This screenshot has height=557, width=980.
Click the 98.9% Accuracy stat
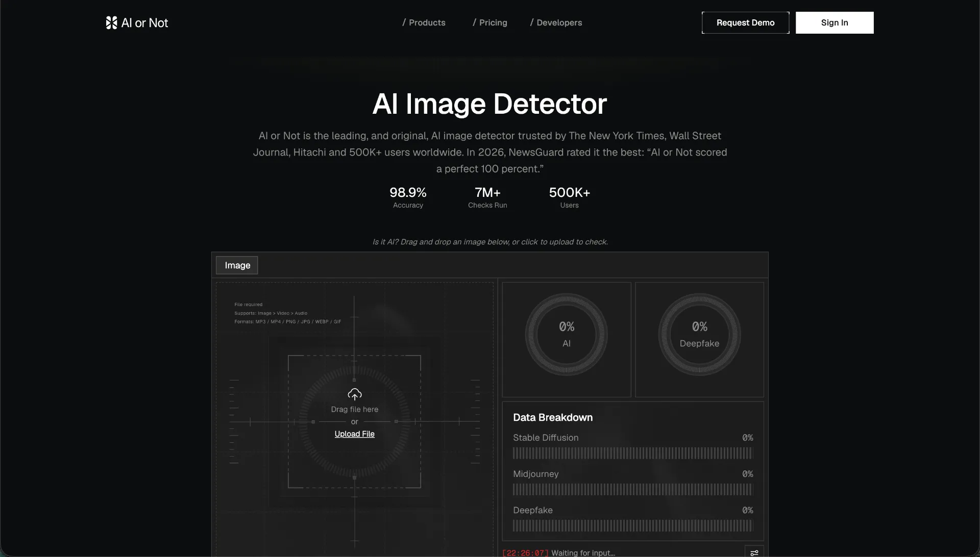(x=408, y=197)
